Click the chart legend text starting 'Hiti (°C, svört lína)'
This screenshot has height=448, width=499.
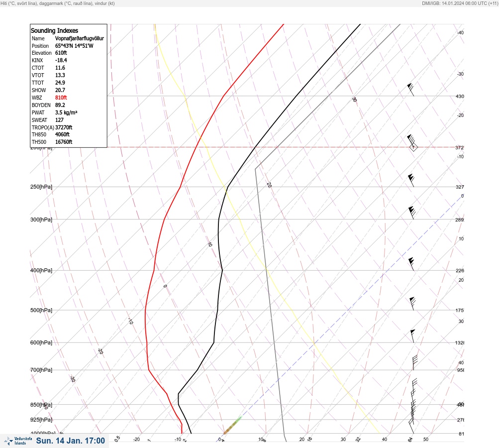pos(58,3)
